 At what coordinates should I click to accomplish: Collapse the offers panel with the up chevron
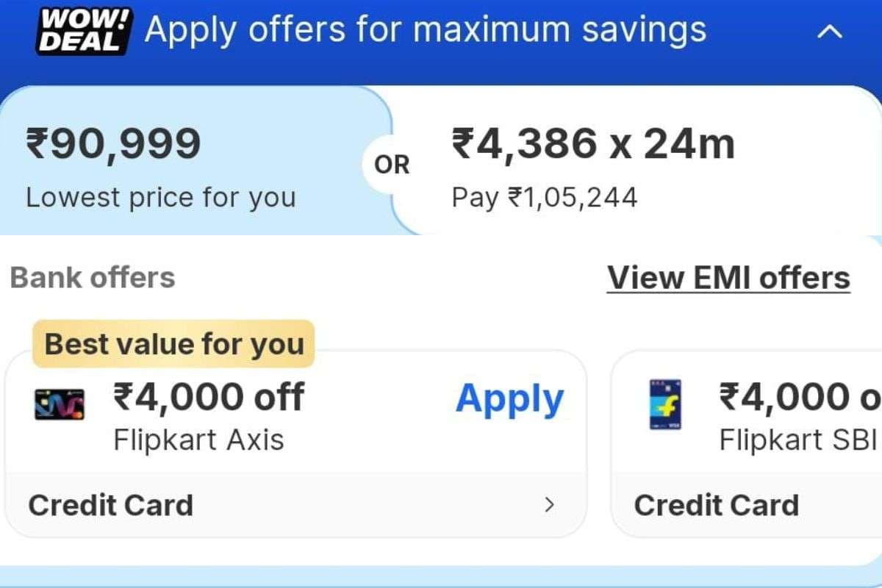[830, 32]
